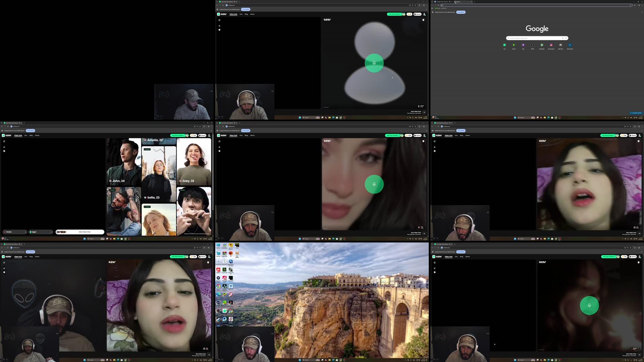
Task: Open the History panel on Azar
Action: tap(417, 135)
